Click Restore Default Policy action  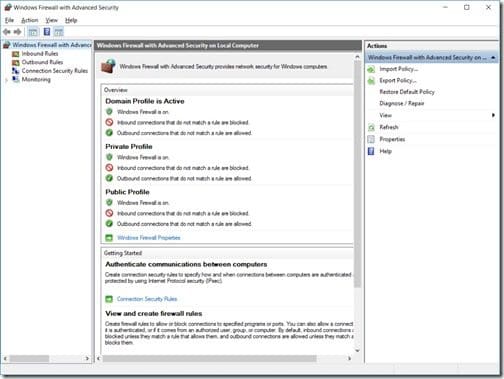[x=407, y=92]
